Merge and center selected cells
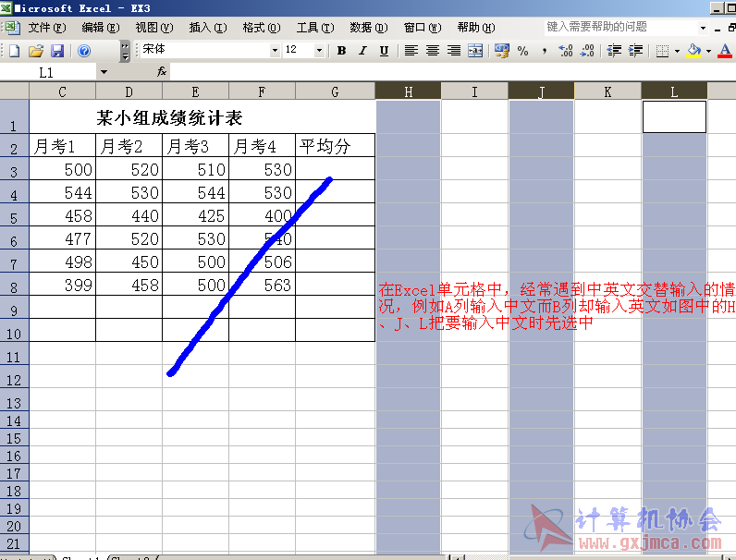The image size is (736, 560). coord(475,51)
